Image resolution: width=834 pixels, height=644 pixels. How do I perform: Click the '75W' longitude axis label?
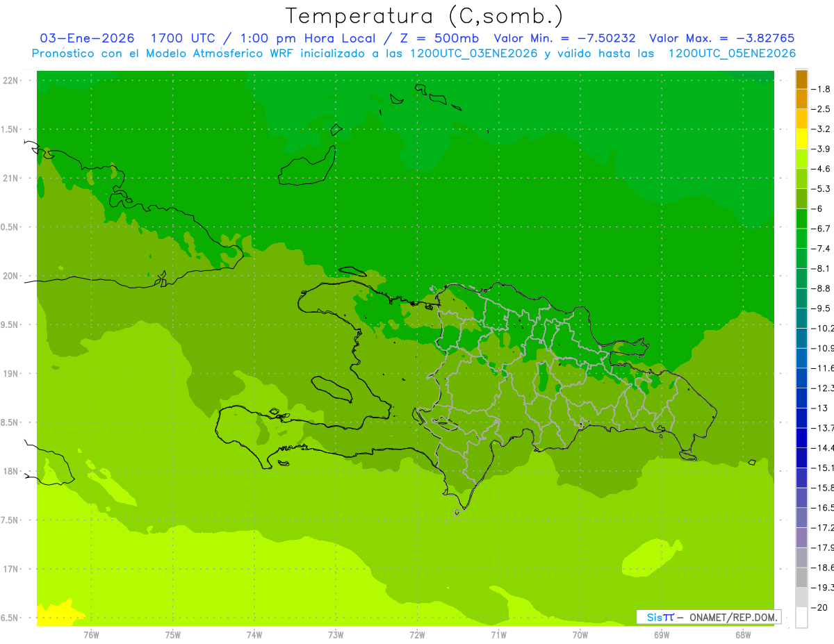(x=173, y=636)
